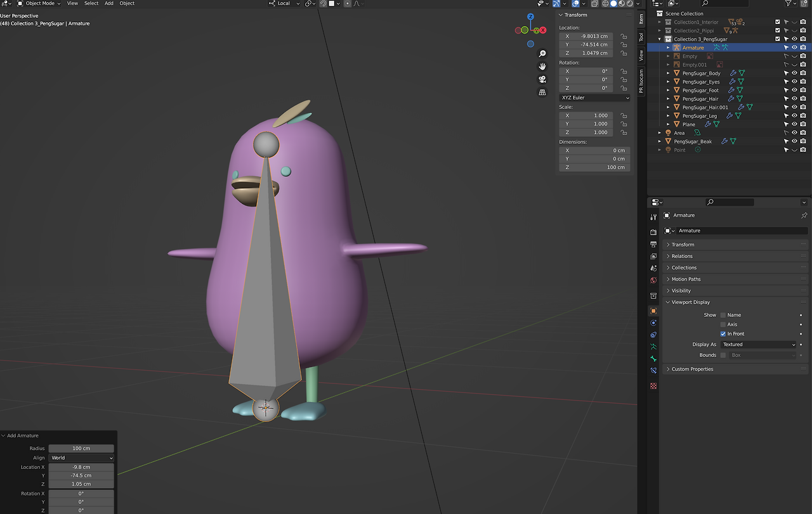Collapse the Viewport Display panel
Image resolution: width=812 pixels, height=514 pixels.
735,302
